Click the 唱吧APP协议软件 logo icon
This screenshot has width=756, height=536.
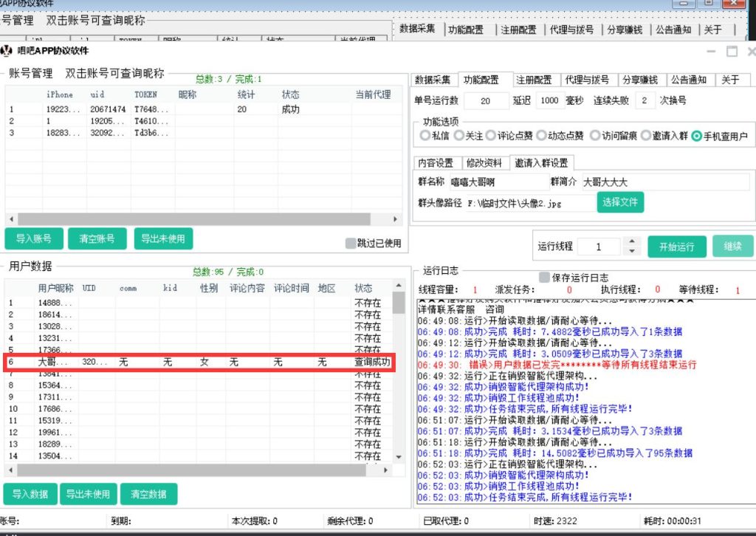pos(7,51)
